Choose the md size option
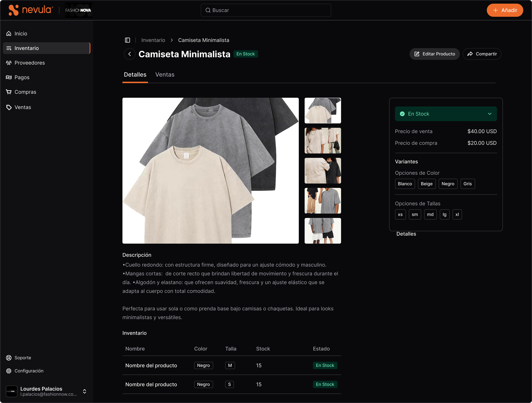This screenshot has width=532, height=403. click(430, 214)
